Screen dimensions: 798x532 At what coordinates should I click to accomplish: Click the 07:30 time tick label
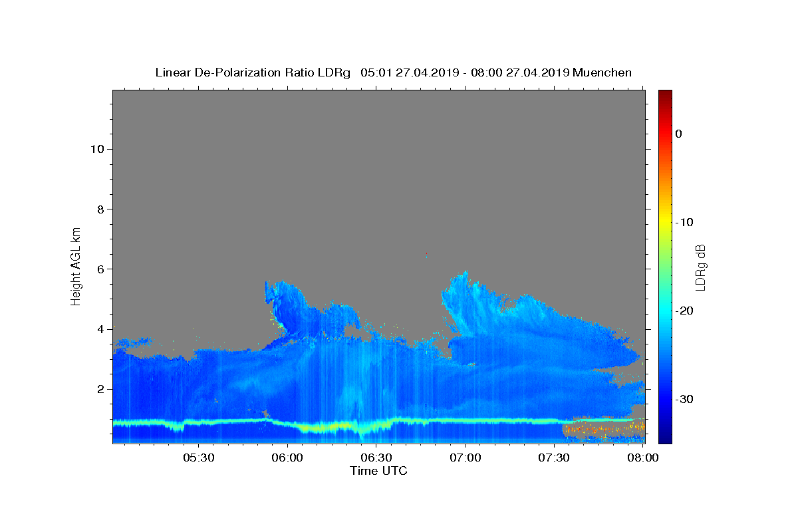click(555, 458)
